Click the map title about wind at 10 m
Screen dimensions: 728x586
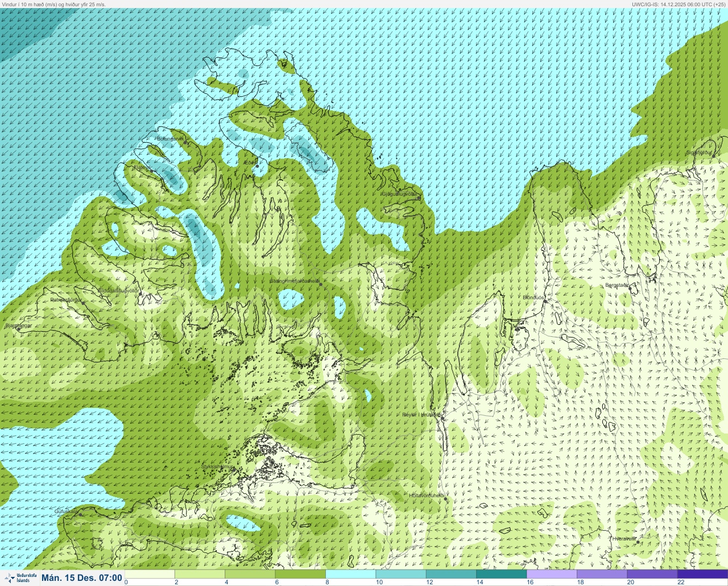(x=53, y=4)
